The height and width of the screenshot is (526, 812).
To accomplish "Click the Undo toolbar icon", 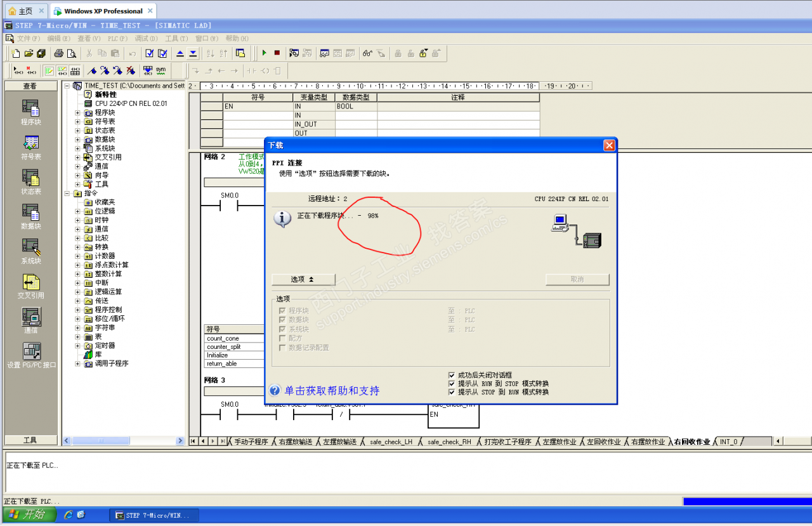I will (x=132, y=53).
